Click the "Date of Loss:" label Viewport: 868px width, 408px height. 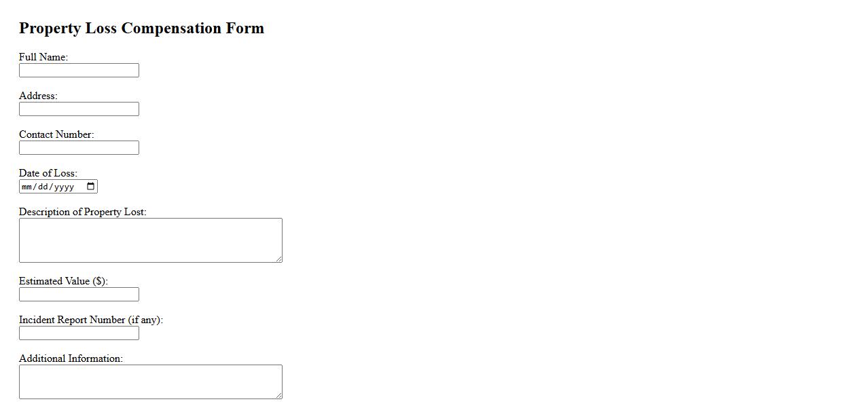[x=48, y=173]
